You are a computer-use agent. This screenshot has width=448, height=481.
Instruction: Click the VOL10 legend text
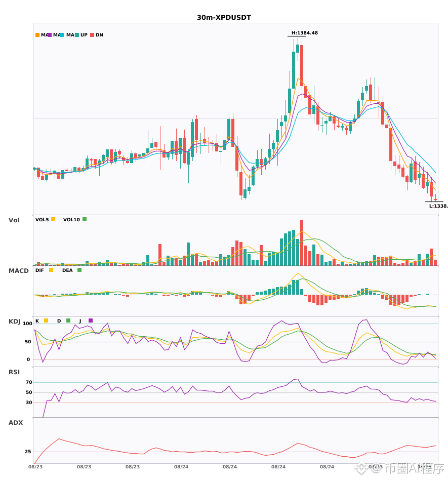click(x=71, y=220)
